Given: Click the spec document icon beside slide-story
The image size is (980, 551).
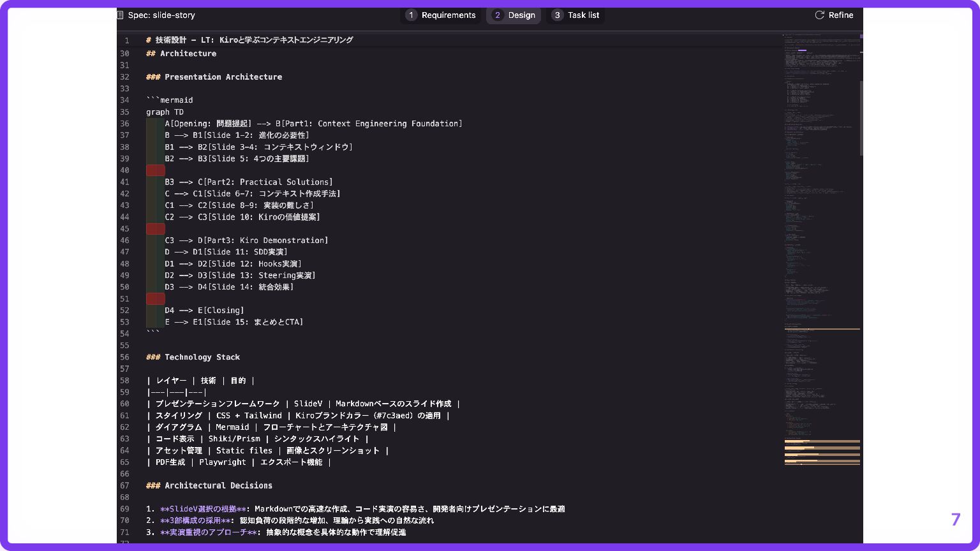Looking at the screenshot, I should point(120,15).
